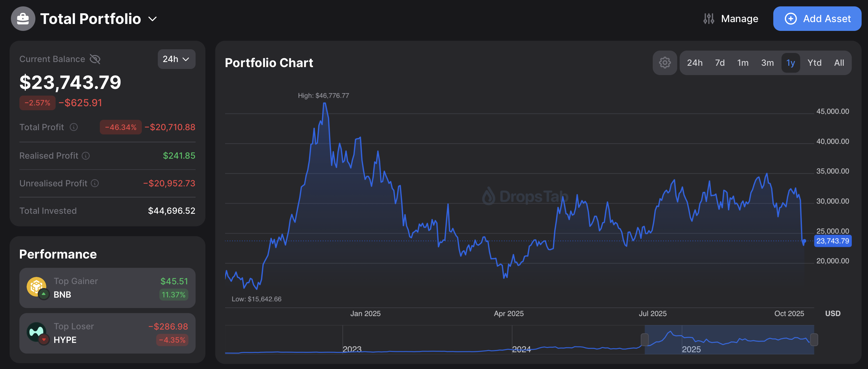The width and height of the screenshot is (868, 369).
Task: Click the 2024 label in timeline navigator
Action: [x=521, y=349]
